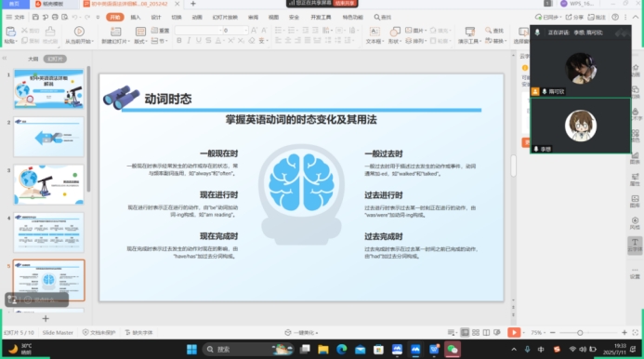Image resolution: width=644 pixels, height=359 pixels.
Task: Click the Text Box tool icon
Action: tap(375, 32)
